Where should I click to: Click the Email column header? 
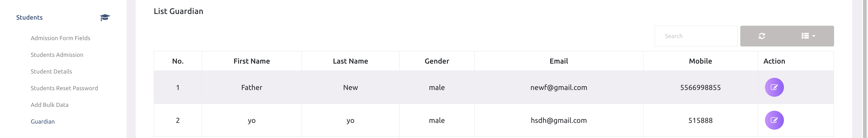pyautogui.click(x=559, y=61)
